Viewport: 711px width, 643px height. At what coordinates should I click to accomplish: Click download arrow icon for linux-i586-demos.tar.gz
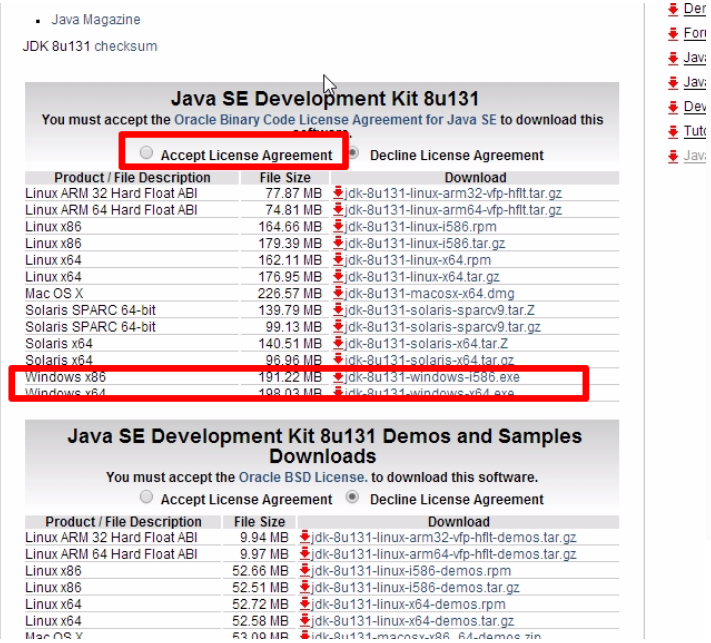click(x=305, y=587)
